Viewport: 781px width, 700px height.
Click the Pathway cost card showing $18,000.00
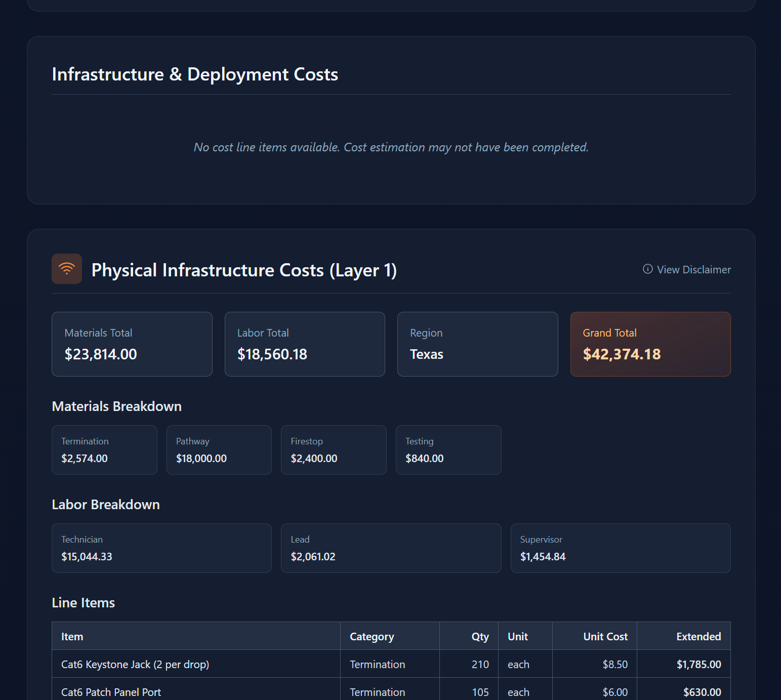219,449
